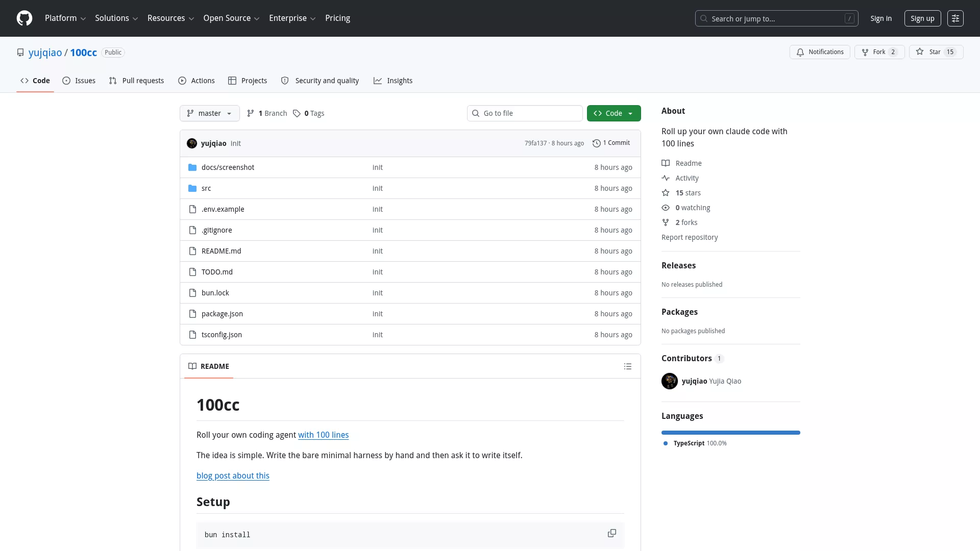980x551 pixels.
Task: Switch to the Pull requests tab
Action: pyautogui.click(x=136, y=81)
